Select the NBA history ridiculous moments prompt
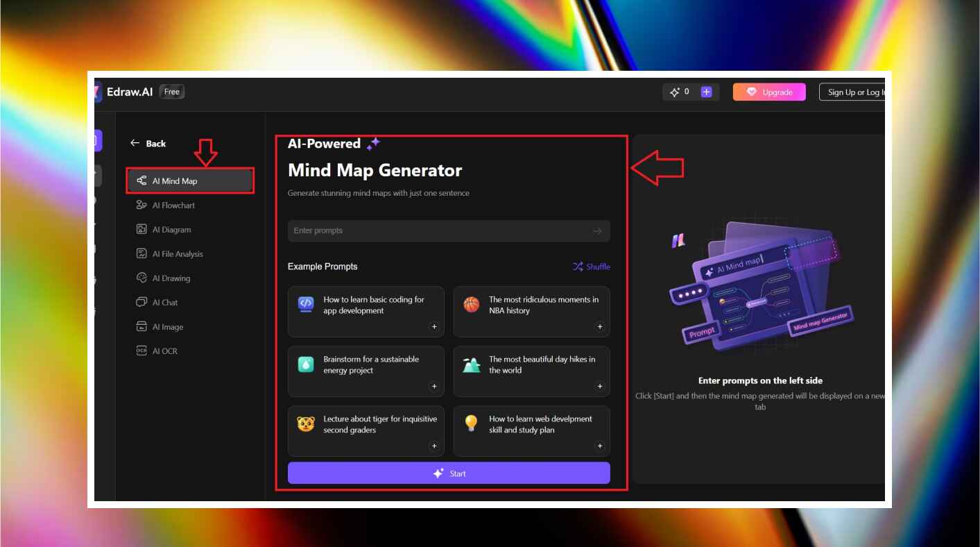The width and height of the screenshot is (980, 547). click(x=531, y=312)
